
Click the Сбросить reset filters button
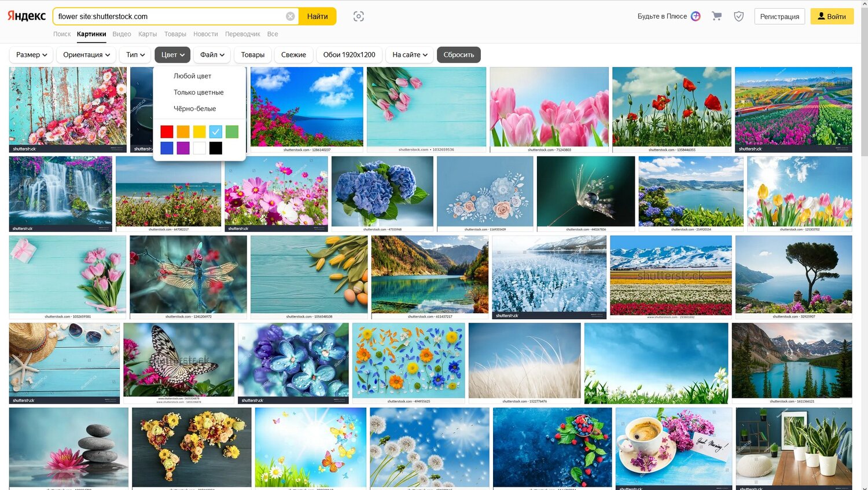tap(458, 54)
